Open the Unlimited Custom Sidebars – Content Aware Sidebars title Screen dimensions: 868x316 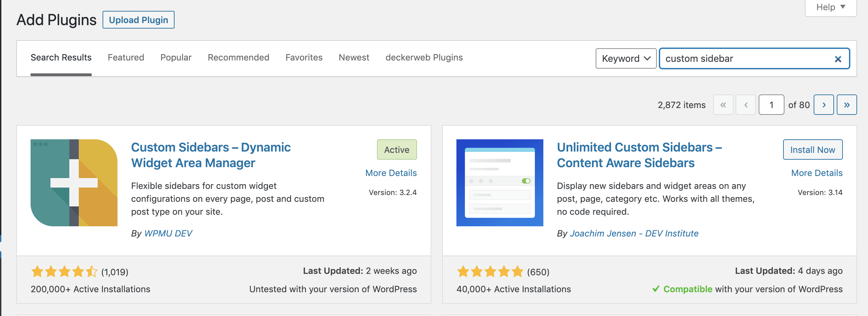tap(639, 155)
